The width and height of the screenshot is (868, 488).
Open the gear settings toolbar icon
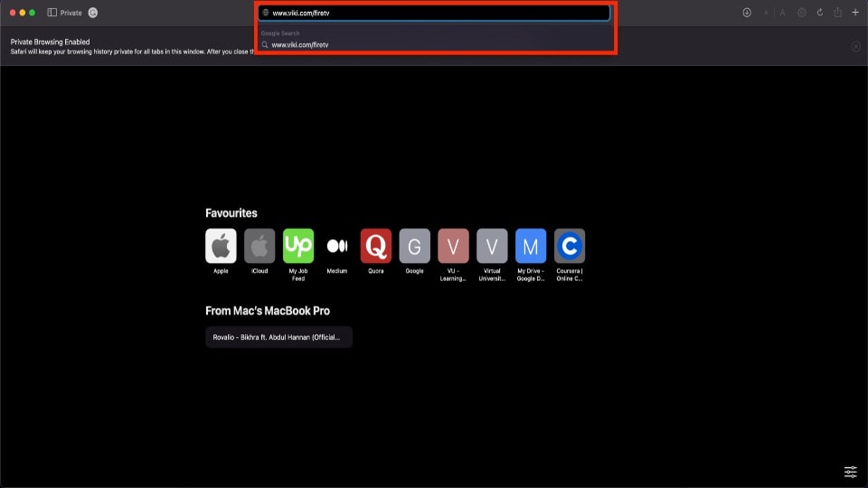pyautogui.click(x=802, y=12)
